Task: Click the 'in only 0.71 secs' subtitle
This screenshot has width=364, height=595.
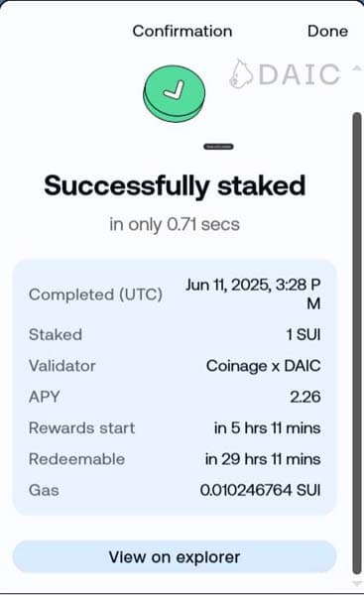Action: [175, 224]
